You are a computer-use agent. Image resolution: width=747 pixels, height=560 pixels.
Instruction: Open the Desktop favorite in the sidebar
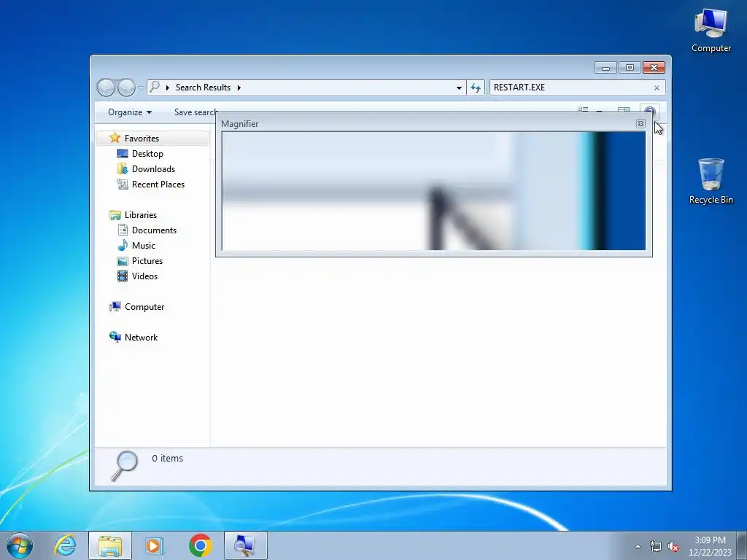pos(147,153)
